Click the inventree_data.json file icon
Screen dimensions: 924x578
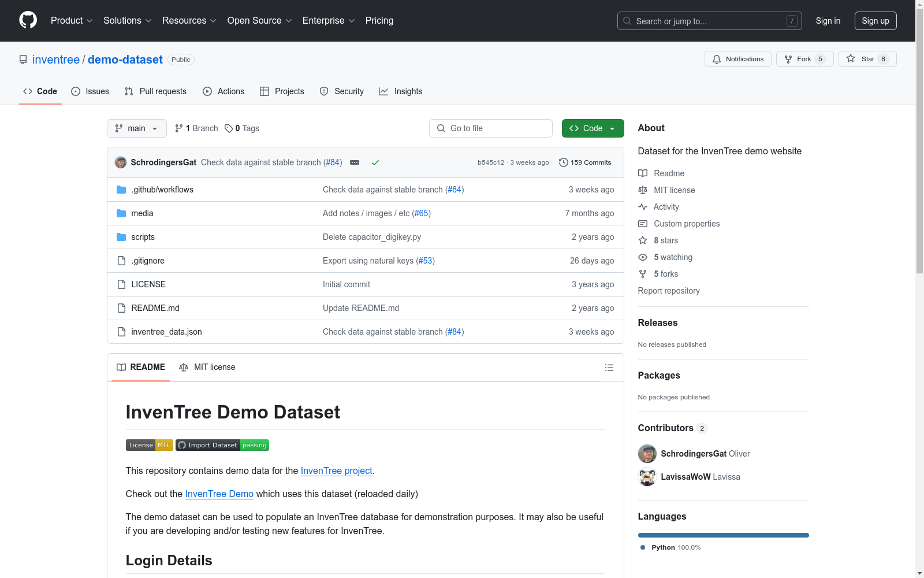point(121,332)
